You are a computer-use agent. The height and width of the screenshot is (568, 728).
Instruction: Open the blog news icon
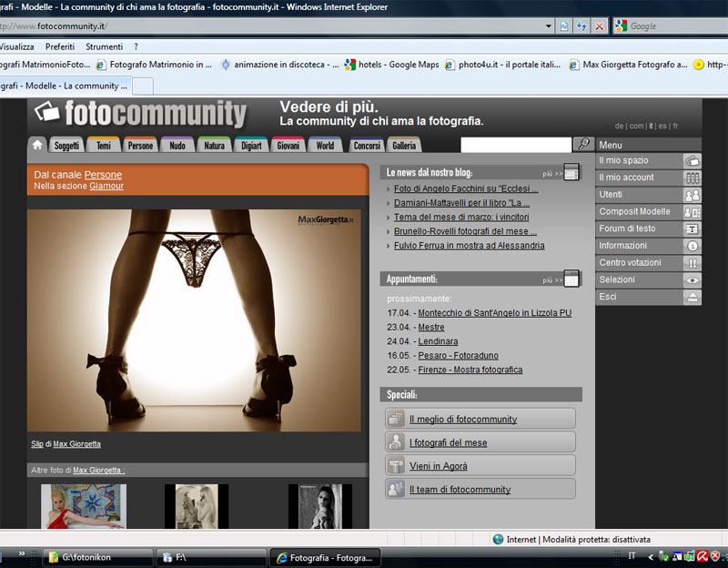[571, 172]
